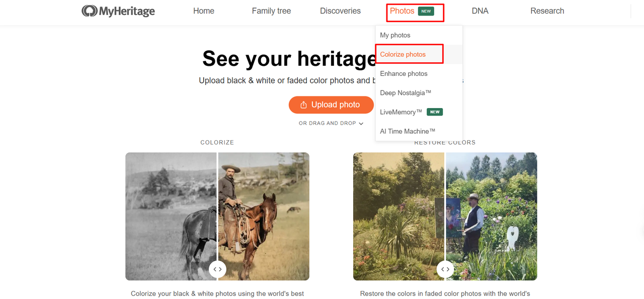Click the NEW badge beside LiveMemory

434,112
